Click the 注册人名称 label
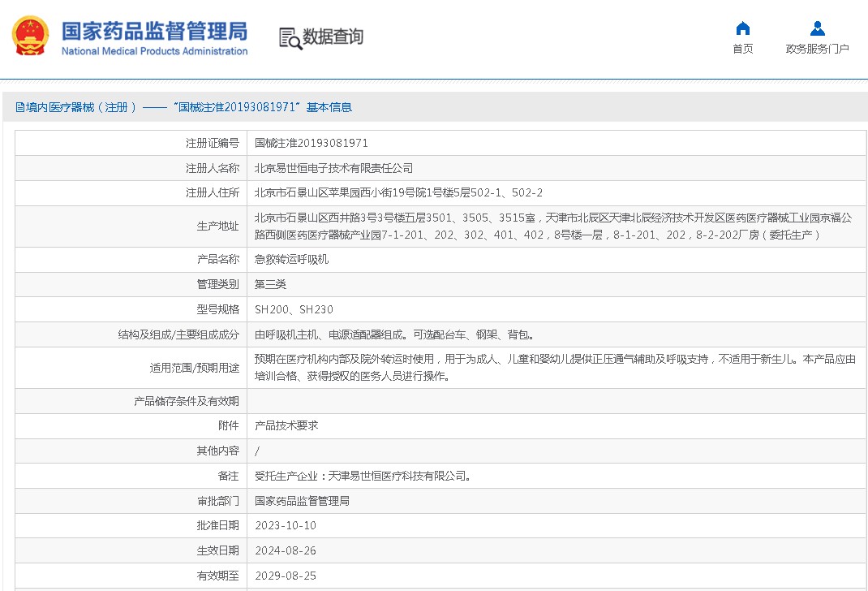Screen dimensions: 868x591 213,168
